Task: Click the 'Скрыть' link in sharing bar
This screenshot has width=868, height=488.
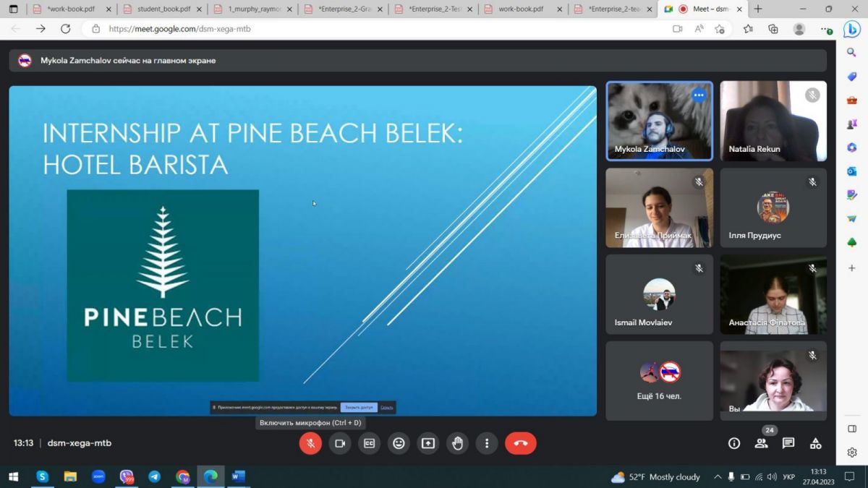Action: 387,408
